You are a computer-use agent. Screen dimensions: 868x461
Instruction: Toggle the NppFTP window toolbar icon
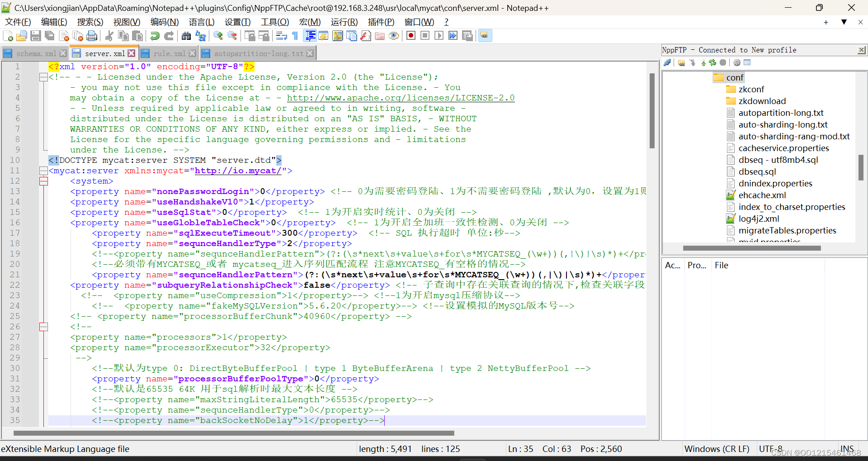pyautogui.click(x=485, y=36)
